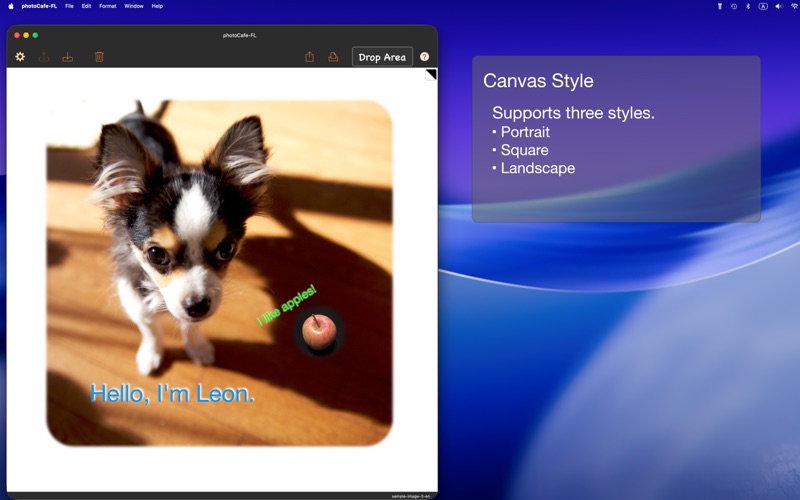Click the photoCafe-FL window title
Image resolution: width=800 pixels, height=500 pixels.
239,35
